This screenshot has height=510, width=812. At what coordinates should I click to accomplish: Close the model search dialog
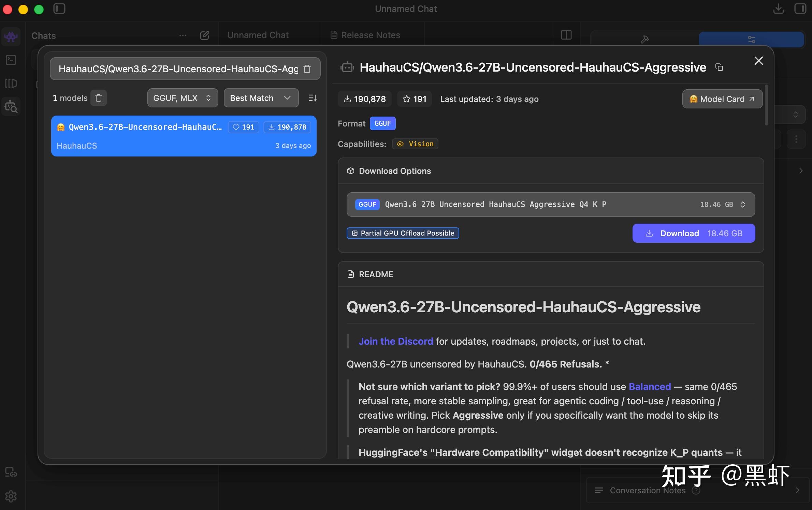point(758,61)
